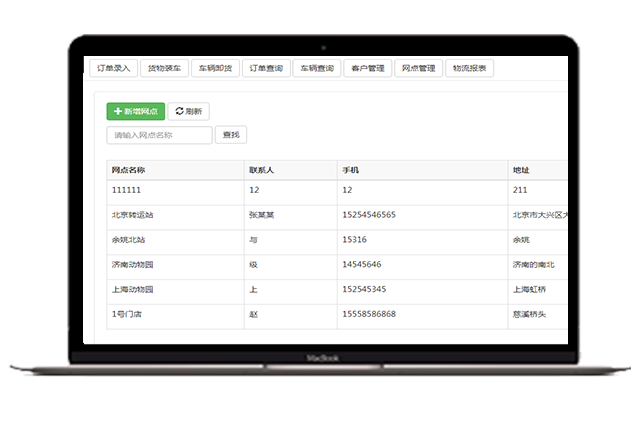The width and height of the screenshot is (640, 425).
Task: Select the 北京转运站 table row
Action: pos(132,215)
